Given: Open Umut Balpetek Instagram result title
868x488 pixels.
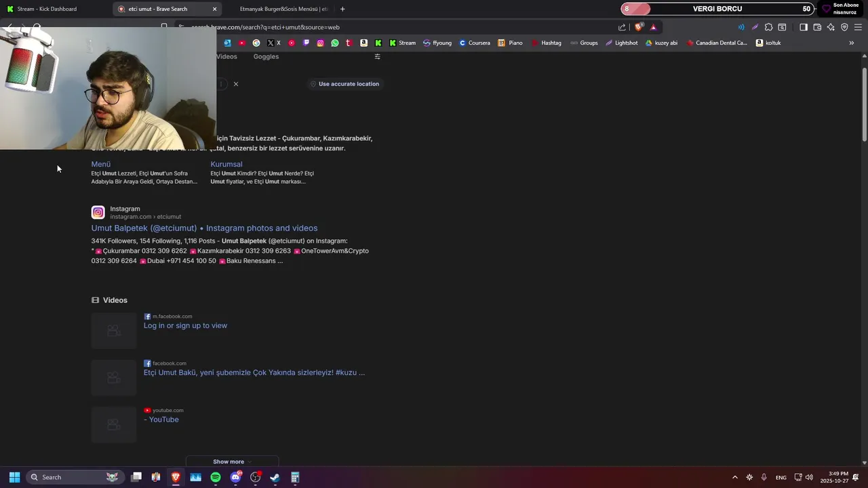Looking at the screenshot, I should (x=204, y=228).
